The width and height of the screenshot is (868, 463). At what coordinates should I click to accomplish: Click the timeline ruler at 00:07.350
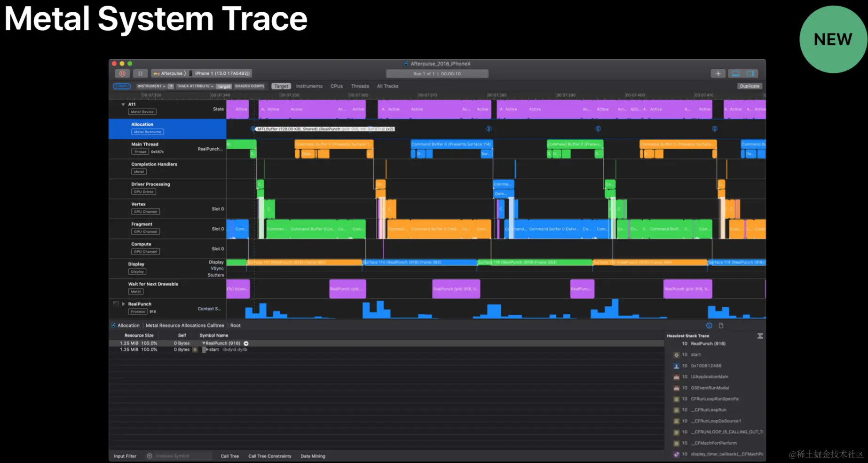click(290, 95)
